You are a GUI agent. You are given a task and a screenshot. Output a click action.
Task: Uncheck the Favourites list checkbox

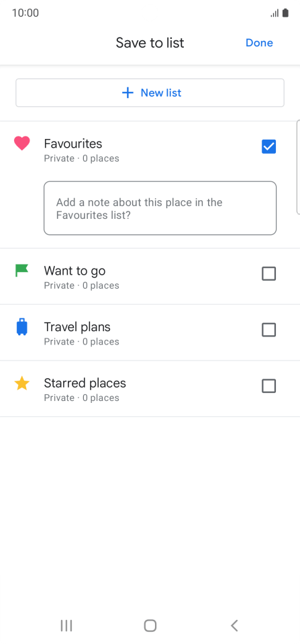click(x=269, y=146)
